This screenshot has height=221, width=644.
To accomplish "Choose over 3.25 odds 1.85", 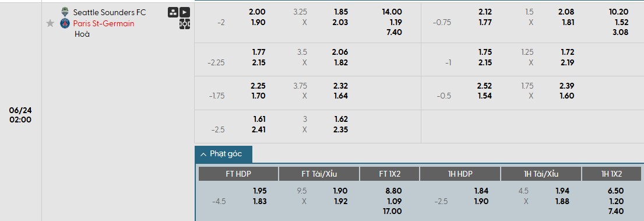I will coord(341,12).
